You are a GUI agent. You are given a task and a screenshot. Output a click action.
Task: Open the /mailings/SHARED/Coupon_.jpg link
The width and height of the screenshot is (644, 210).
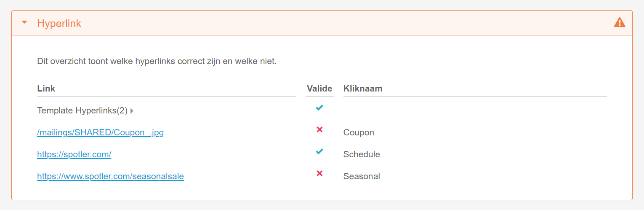(x=100, y=132)
